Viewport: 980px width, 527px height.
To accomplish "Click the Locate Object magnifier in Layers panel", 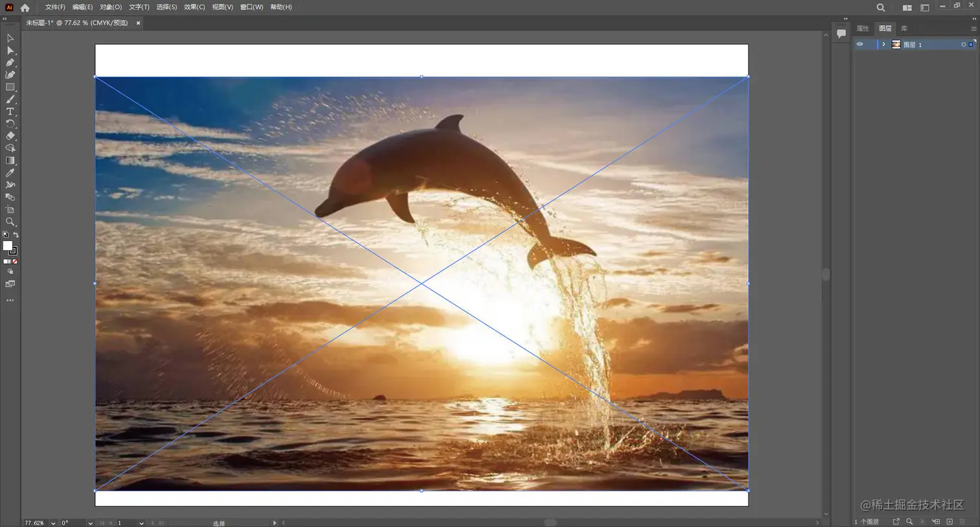I will tap(909, 522).
